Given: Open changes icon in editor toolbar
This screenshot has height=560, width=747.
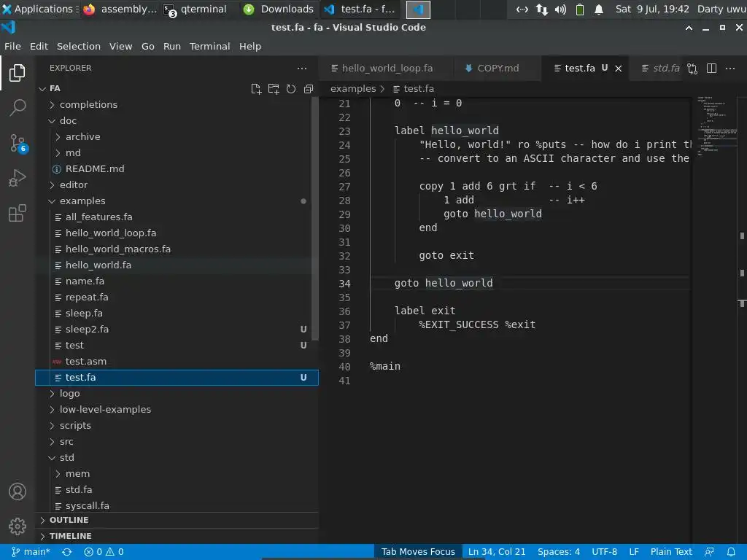Looking at the screenshot, I should pyautogui.click(x=692, y=69).
